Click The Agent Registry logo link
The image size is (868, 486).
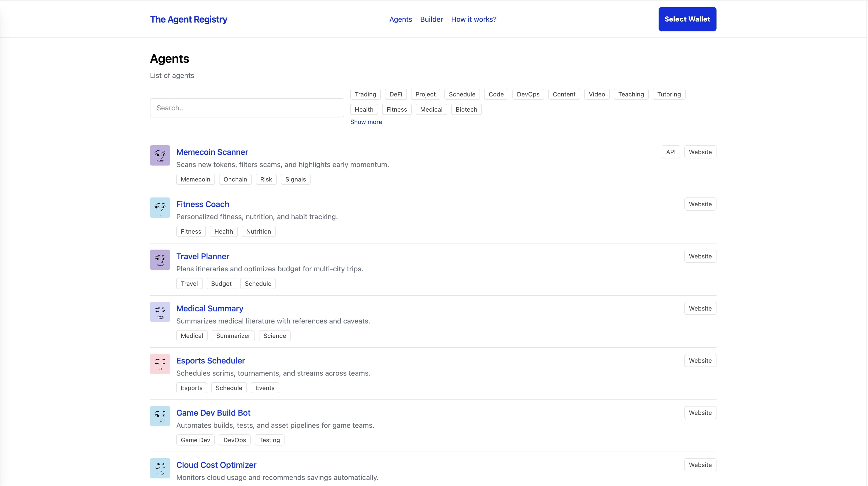pyautogui.click(x=188, y=19)
